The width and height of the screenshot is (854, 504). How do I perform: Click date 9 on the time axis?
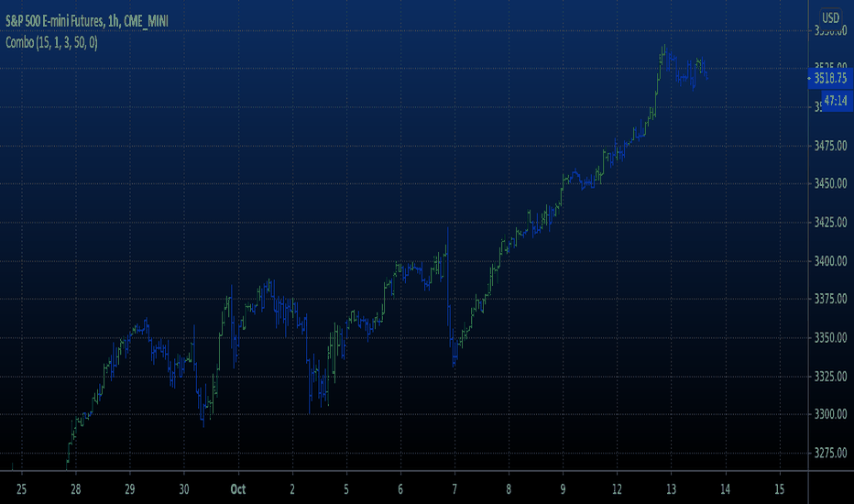click(x=564, y=489)
